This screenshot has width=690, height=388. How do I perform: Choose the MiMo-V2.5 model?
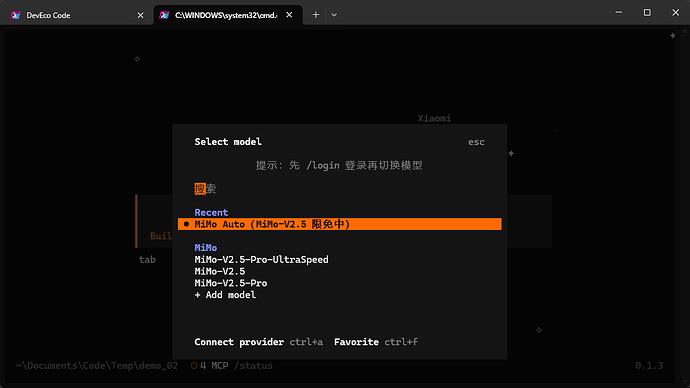click(220, 271)
